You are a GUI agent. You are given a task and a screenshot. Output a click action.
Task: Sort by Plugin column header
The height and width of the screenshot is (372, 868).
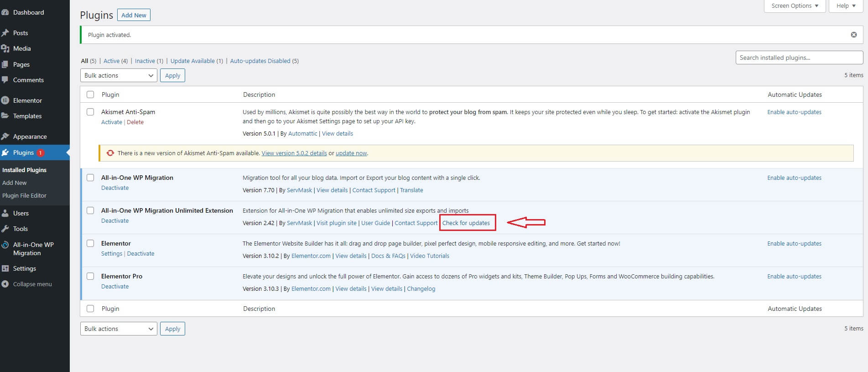click(110, 94)
